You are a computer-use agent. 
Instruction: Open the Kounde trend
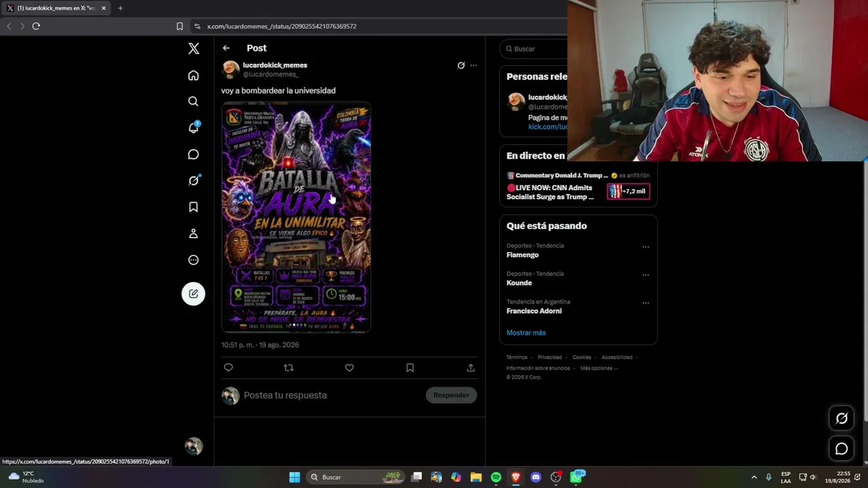coord(519,283)
